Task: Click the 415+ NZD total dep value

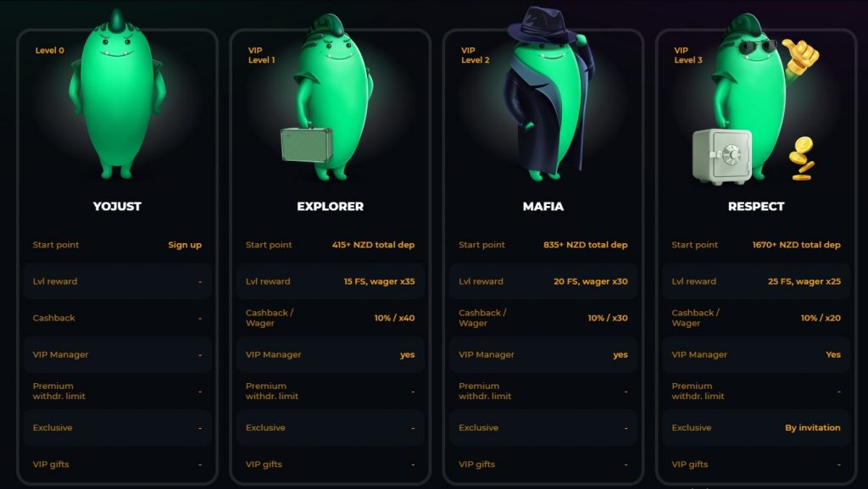Action: [x=373, y=244]
